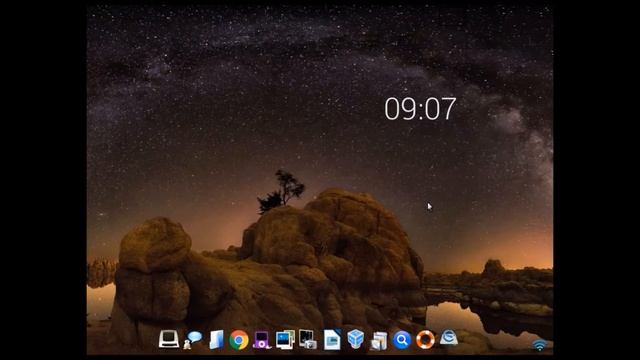Open the file manager folder icon
The image size is (640, 360).
[216, 340]
